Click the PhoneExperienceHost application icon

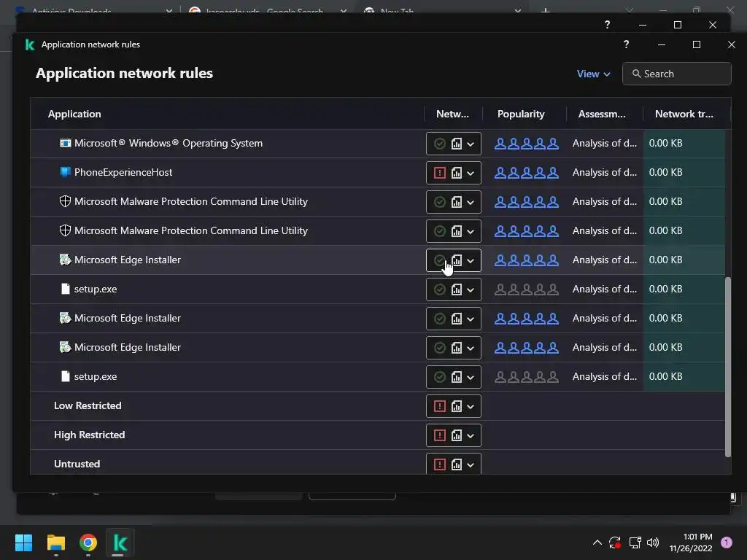point(65,172)
